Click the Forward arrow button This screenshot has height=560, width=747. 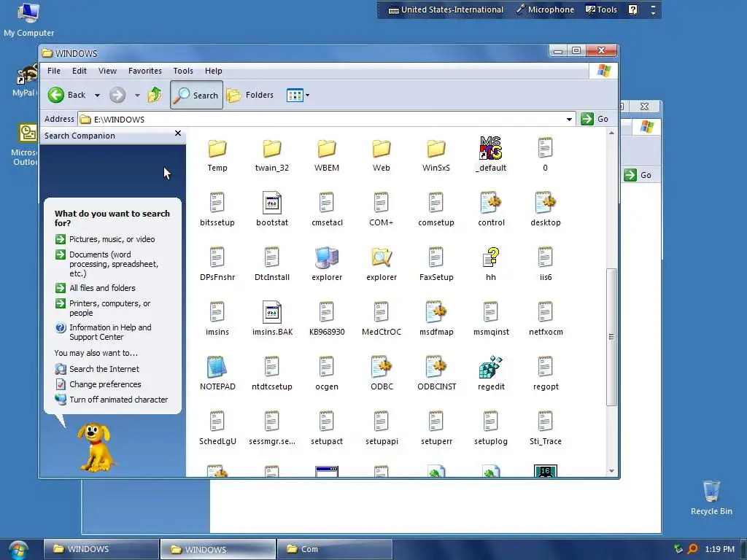pyautogui.click(x=117, y=95)
